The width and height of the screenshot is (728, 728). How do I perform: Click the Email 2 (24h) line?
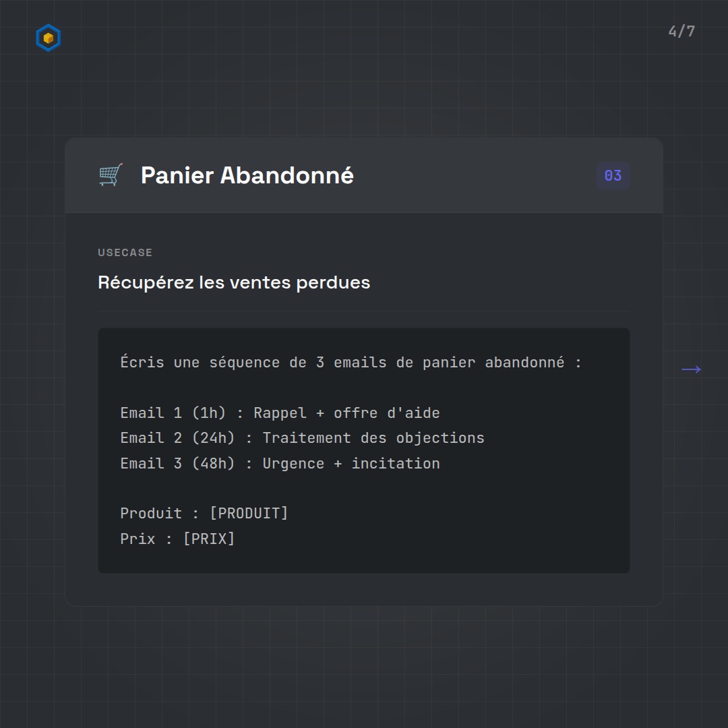click(x=177, y=438)
